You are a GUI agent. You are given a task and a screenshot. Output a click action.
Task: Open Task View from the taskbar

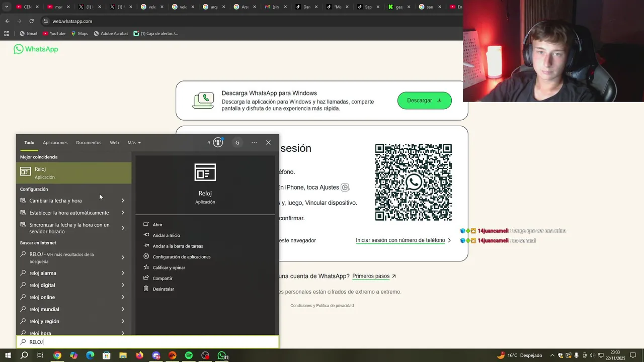point(40,355)
